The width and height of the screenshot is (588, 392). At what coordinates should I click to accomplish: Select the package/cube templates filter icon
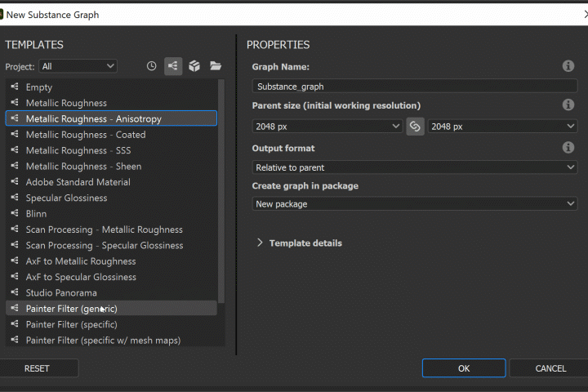coord(194,66)
